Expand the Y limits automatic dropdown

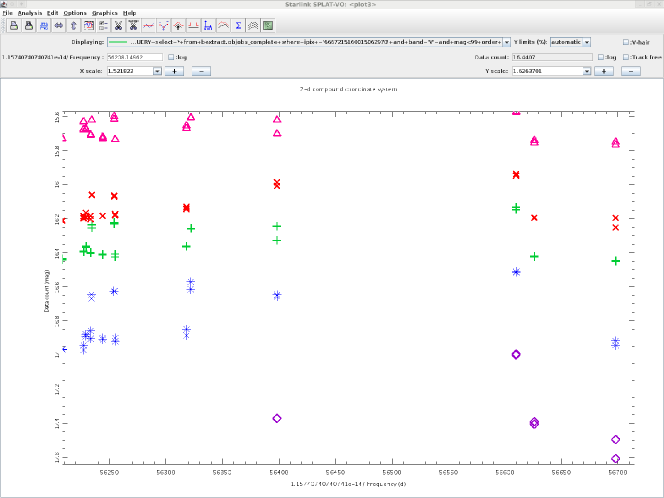[586, 42]
